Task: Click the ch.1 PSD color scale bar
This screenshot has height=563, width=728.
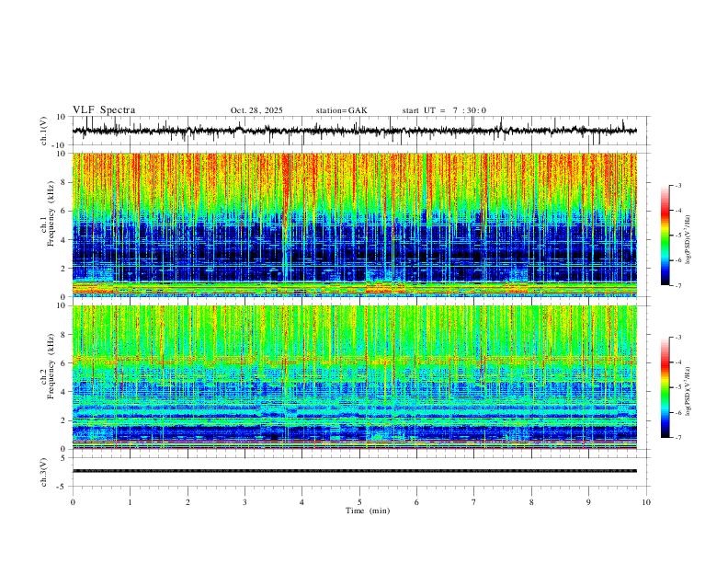Action: pyautogui.click(x=665, y=236)
